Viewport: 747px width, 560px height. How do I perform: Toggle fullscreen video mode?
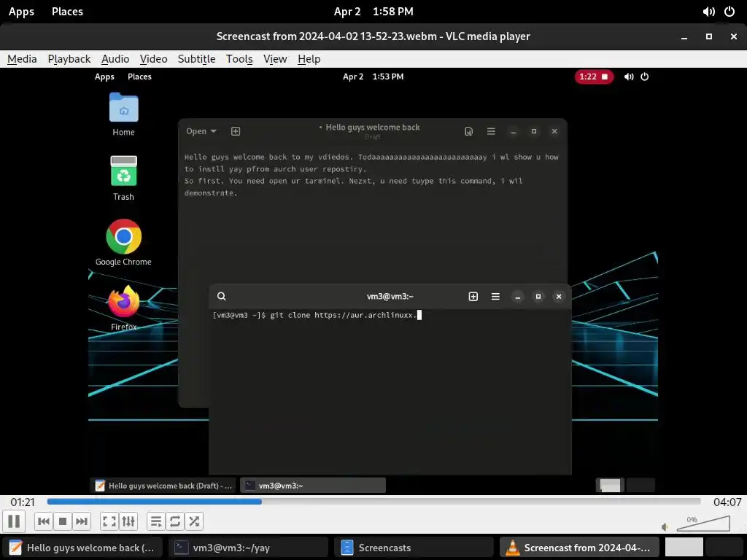(109, 521)
